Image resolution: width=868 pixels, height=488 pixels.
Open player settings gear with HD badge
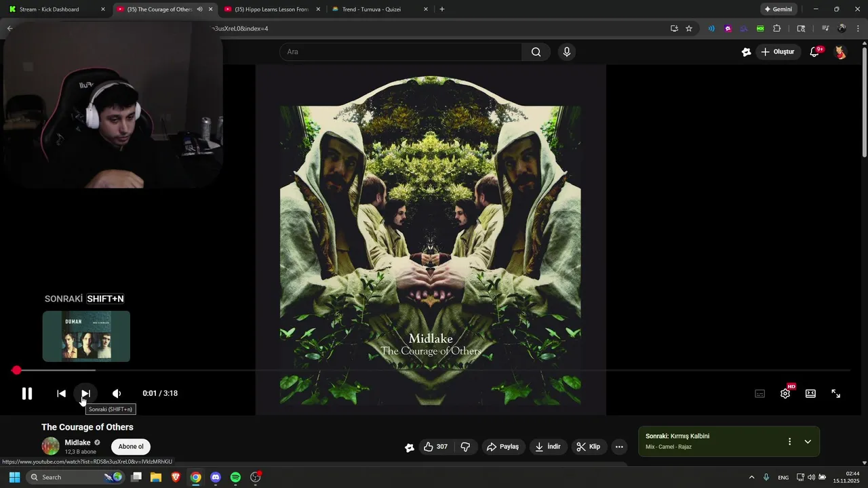[x=785, y=393]
